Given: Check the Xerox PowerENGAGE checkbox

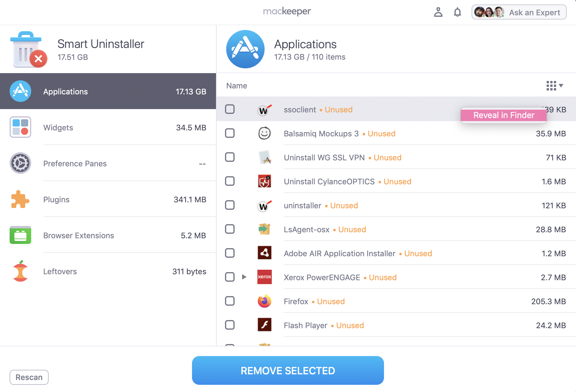Looking at the screenshot, I should (x=230, y=277).
